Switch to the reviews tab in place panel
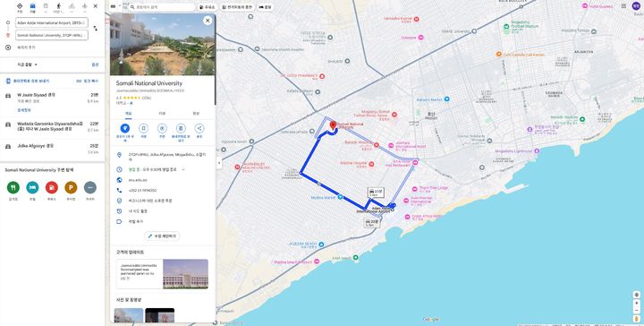644x326 pixels. pyautogui.click(x=162, y=114)
